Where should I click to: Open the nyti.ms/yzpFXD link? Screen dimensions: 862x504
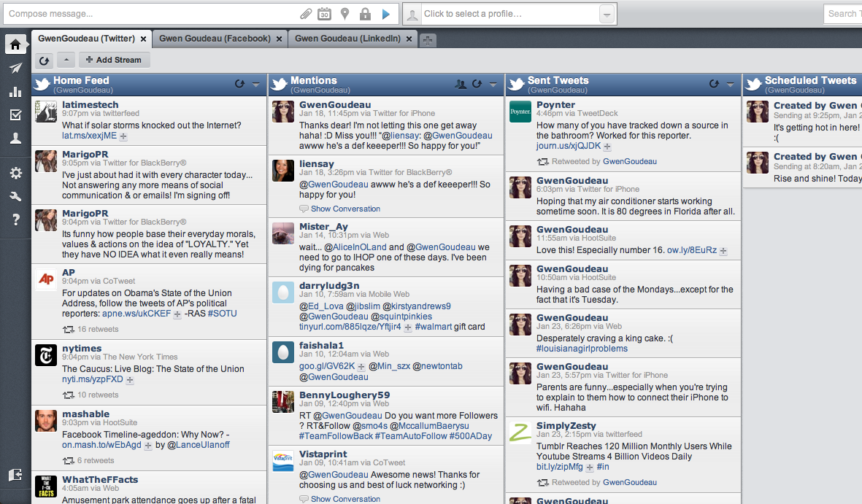[x=93, y=379]
